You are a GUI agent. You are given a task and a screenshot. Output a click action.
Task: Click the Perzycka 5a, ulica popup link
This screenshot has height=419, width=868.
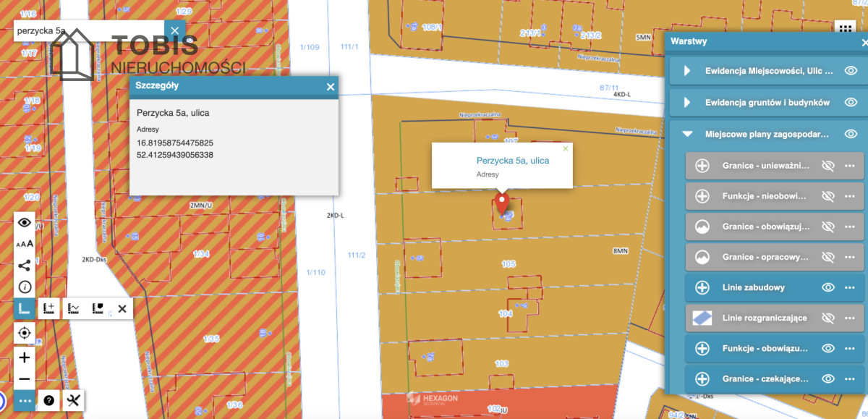click(512, 161)
